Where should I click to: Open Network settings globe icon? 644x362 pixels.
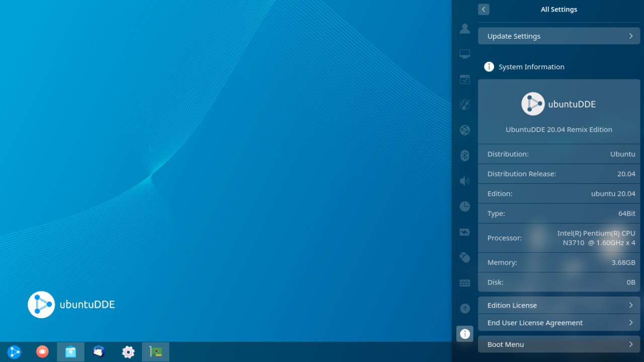(465, 130)
